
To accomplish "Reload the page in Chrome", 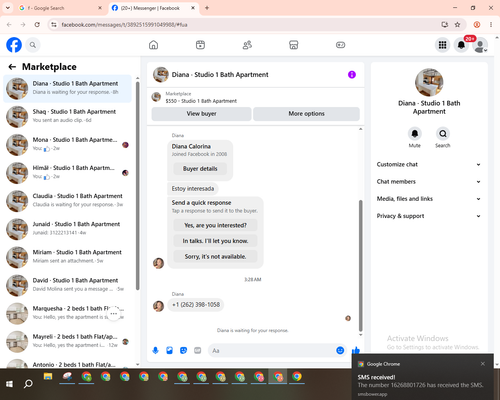I will 37,24.
